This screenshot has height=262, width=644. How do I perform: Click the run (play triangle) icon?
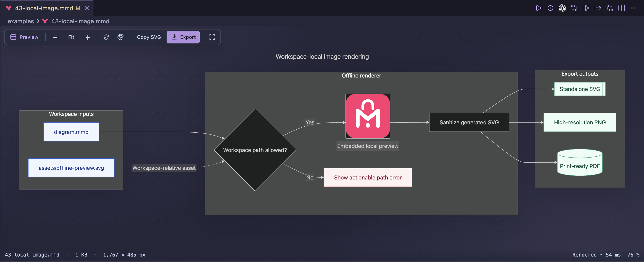[x=539, y=8]
